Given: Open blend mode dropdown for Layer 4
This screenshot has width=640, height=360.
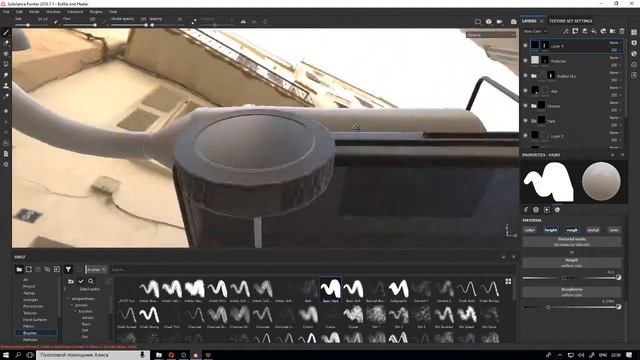Looking at the screenshot, I should coord(616,42).
